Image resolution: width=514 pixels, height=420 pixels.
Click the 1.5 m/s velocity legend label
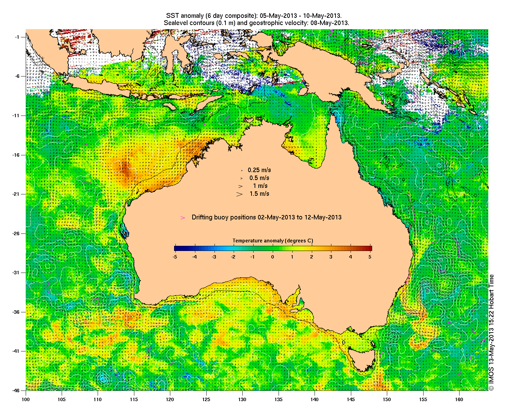(259, 194)
